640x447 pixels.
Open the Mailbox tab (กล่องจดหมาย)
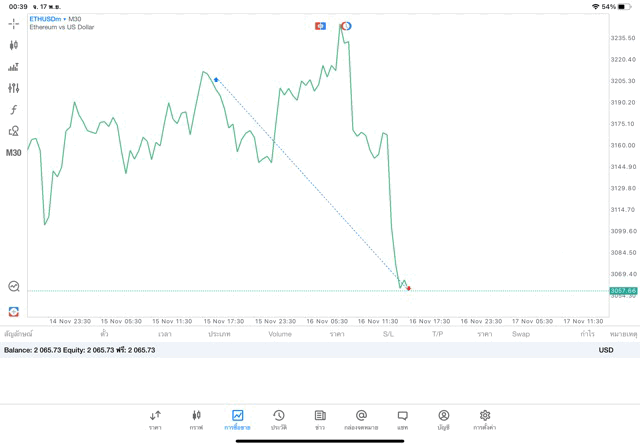(x=361, y=420)
